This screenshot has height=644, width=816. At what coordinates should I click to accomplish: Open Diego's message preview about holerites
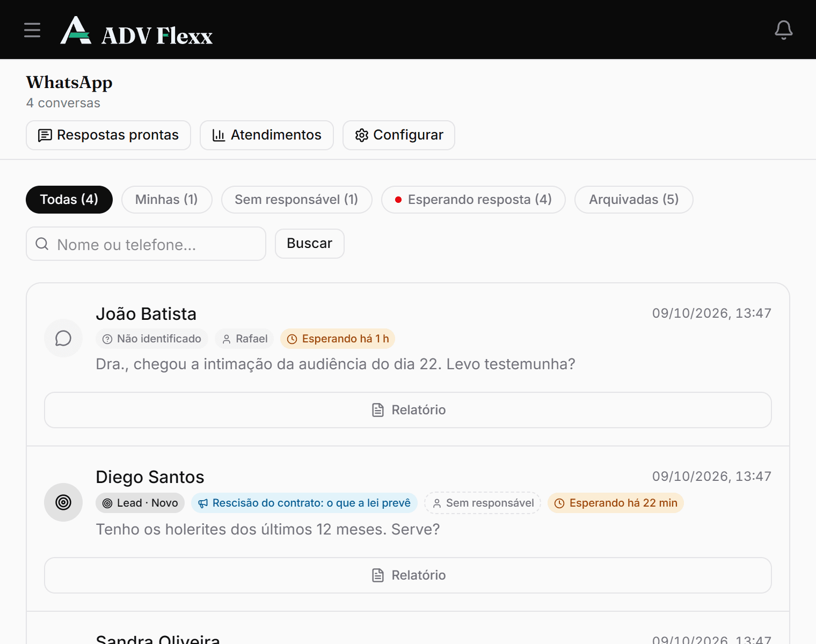point(268,529)
